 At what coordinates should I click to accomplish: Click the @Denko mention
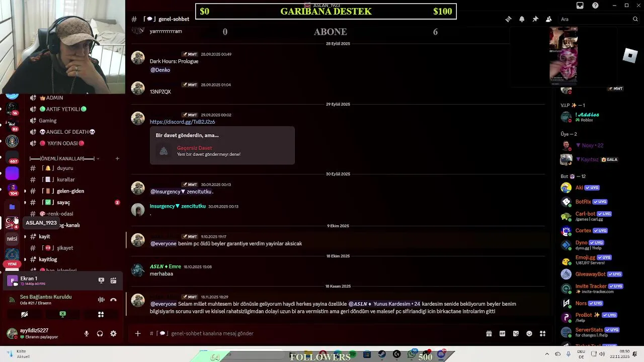(160, 70)
